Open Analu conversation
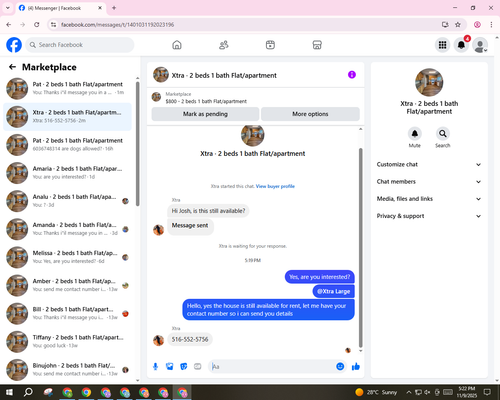This screenshot has height=400, width=500. (x=67, y=201)
